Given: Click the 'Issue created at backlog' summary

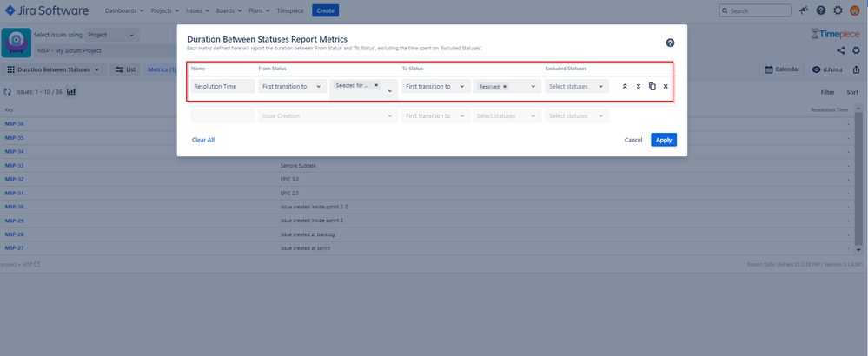Looking at the screenshot, I should click(308, 234).
